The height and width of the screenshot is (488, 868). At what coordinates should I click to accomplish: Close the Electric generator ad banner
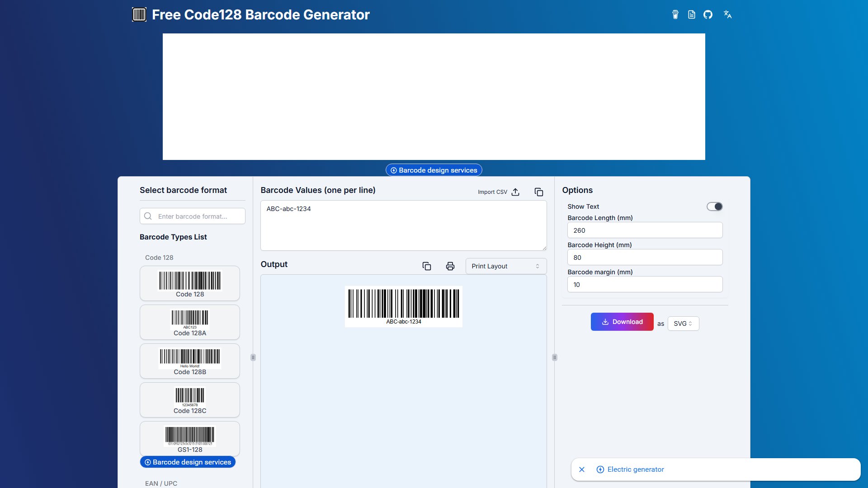[582, 469]
